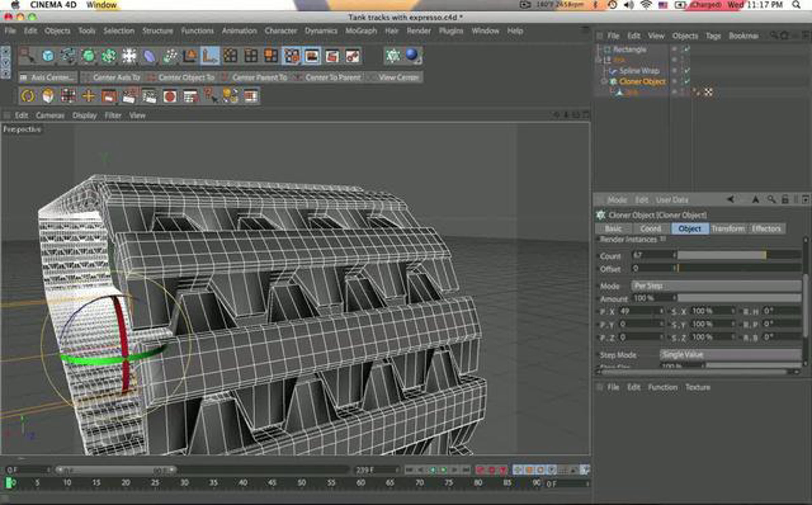Viewport: 812px width, 505px height.
Task: Select the purple capsule deformer toolbar icon
Action: pos(149,55)
